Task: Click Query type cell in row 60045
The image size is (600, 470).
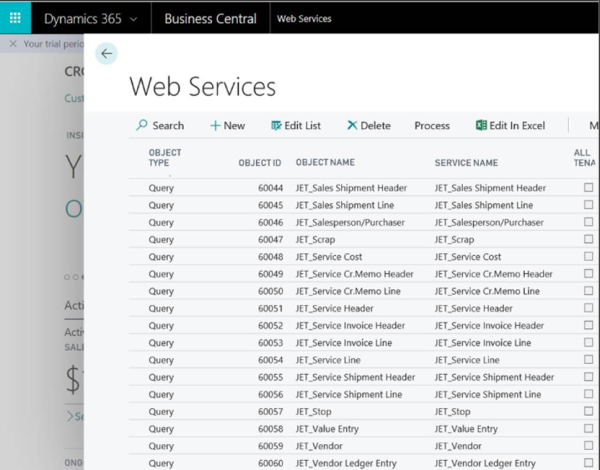Action: point(161,206)
